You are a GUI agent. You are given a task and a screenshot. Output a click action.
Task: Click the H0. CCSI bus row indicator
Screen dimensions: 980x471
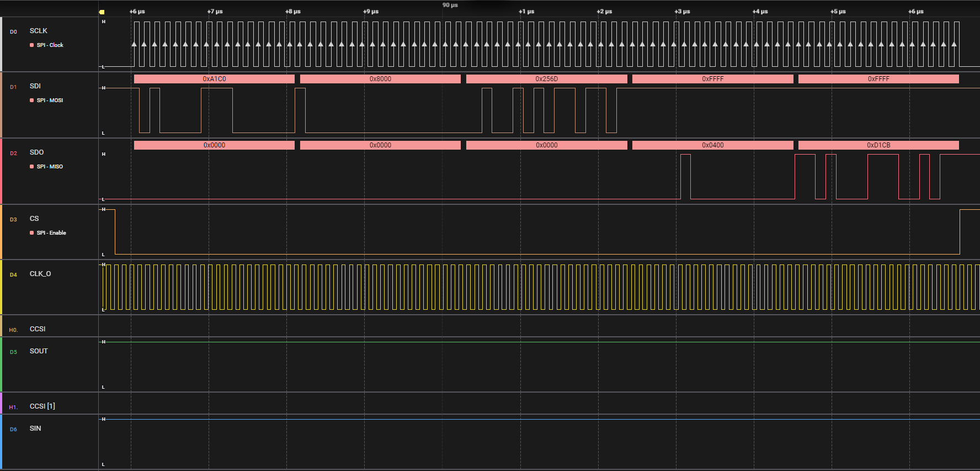tap(13, 330)
